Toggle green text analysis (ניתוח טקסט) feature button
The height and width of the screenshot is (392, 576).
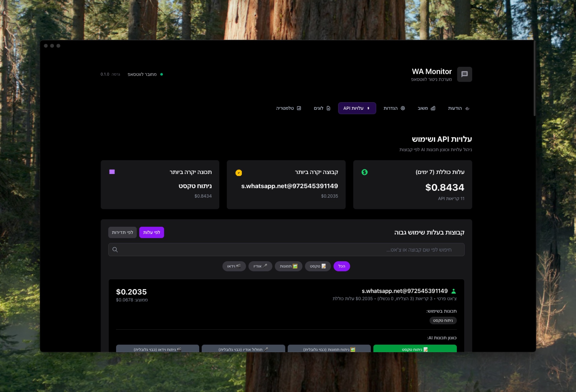[415, 349]
